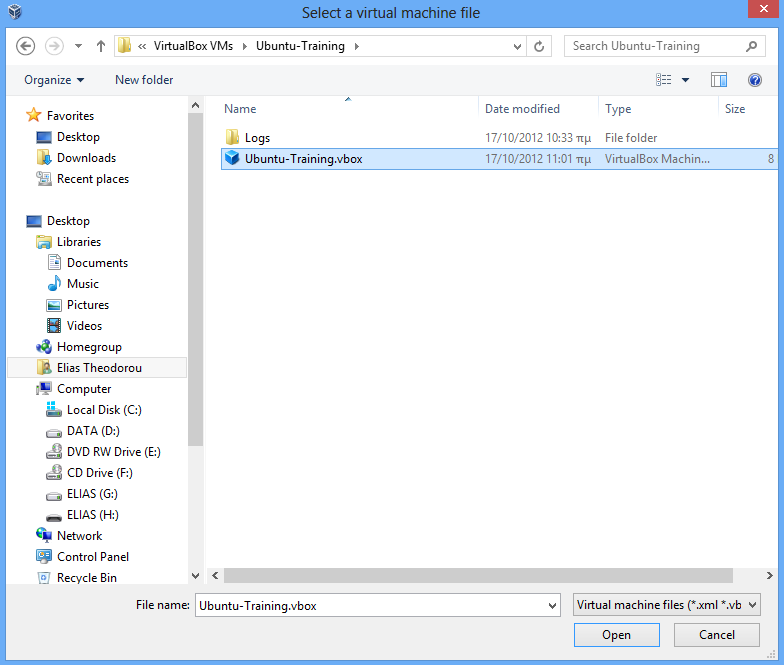
Task: Show the preview pane
Action: coord(718,80)
